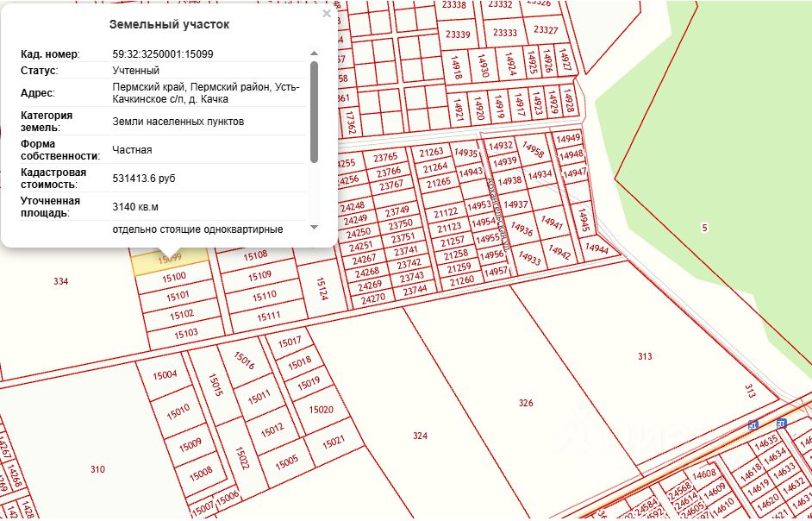Select parcel 14635
The image size is (812, 521).
pyautogui.click(x=765, y=443)
